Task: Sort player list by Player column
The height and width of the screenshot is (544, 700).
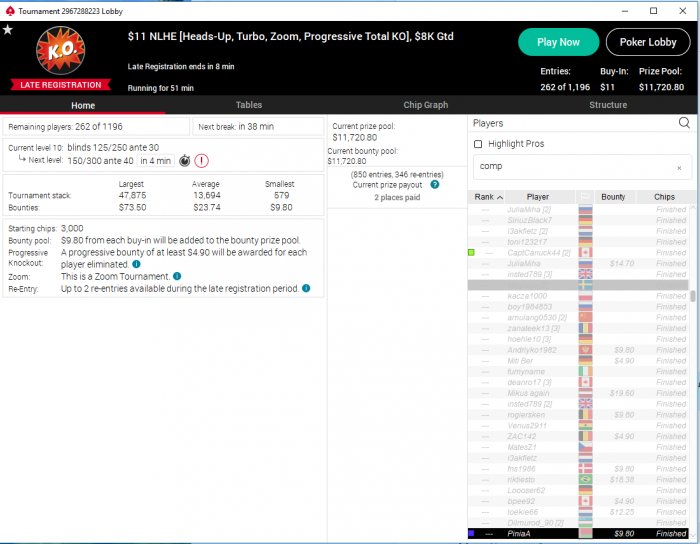Action: [x=538, y=197]
